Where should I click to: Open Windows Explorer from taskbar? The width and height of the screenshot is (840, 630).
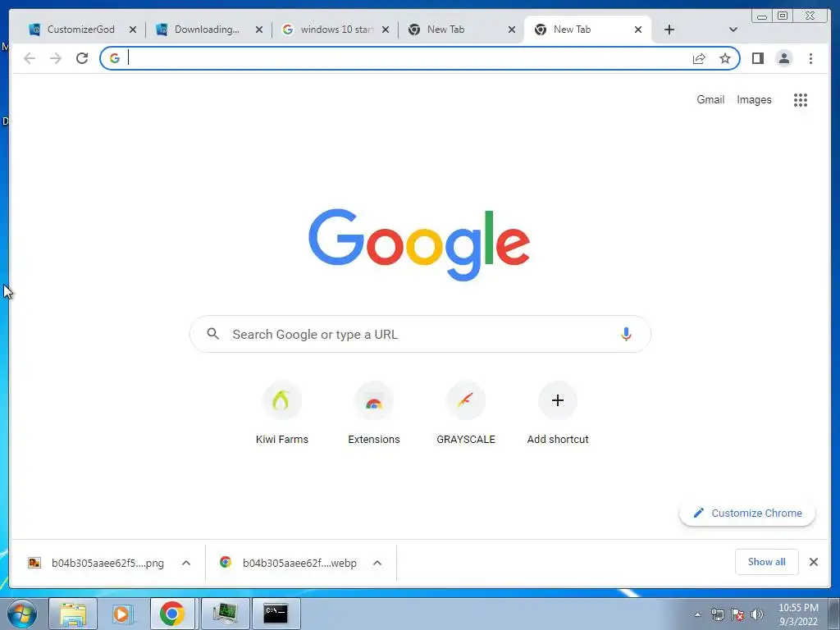(73, 614)
